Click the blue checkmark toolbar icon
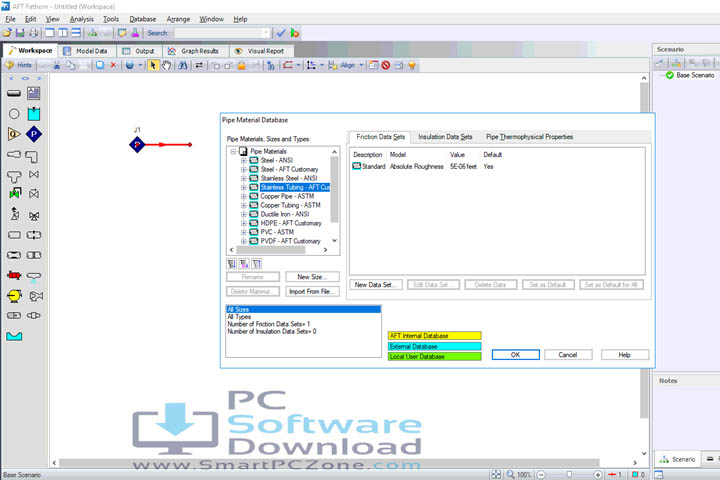Viewport: 720px width, 480px height. (281, 33)
